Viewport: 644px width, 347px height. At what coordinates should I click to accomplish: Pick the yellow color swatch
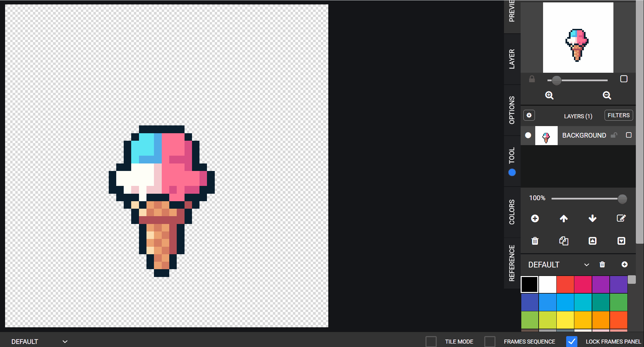pos(565,320)
